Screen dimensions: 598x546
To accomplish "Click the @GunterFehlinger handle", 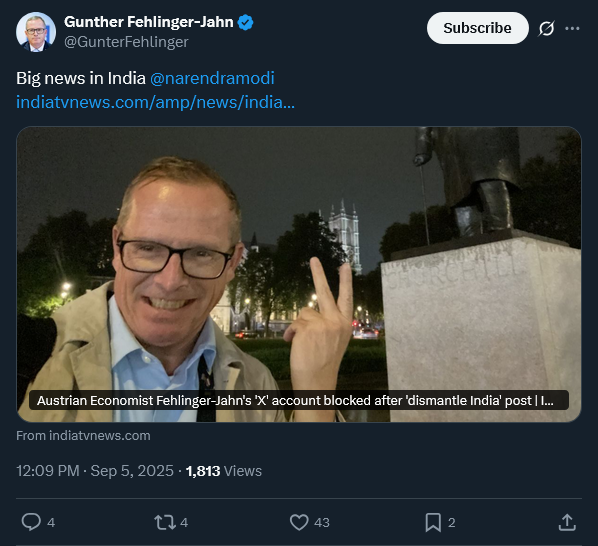I will 126,42.
